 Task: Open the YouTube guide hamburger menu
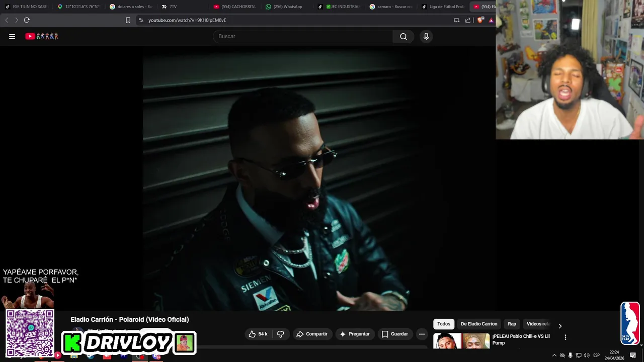[x=12, y=36]
